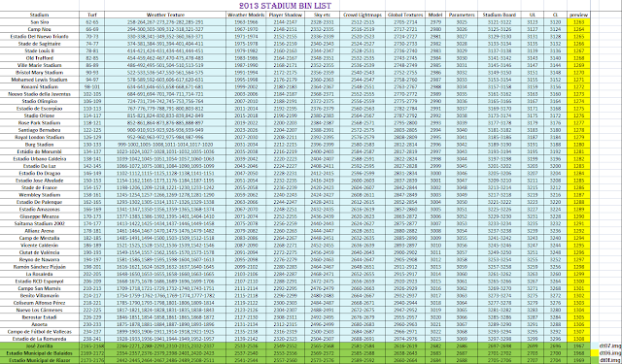Click the Global Textures column header

click(x=405, y=15)
